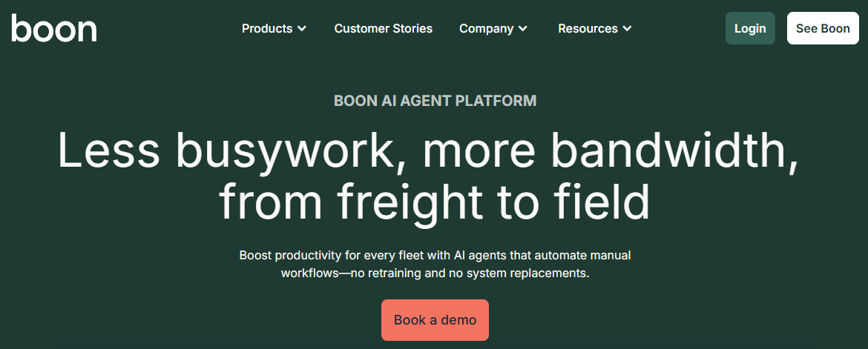This screenshot has width=868, height=349.
Task: Click the headline line "from freight to field"
Action: pyautogui.click(x=435, y=202)
